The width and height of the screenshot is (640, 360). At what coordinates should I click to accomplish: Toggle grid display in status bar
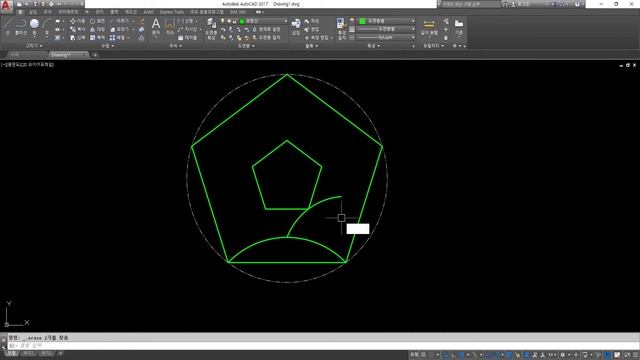pos(423,355)
